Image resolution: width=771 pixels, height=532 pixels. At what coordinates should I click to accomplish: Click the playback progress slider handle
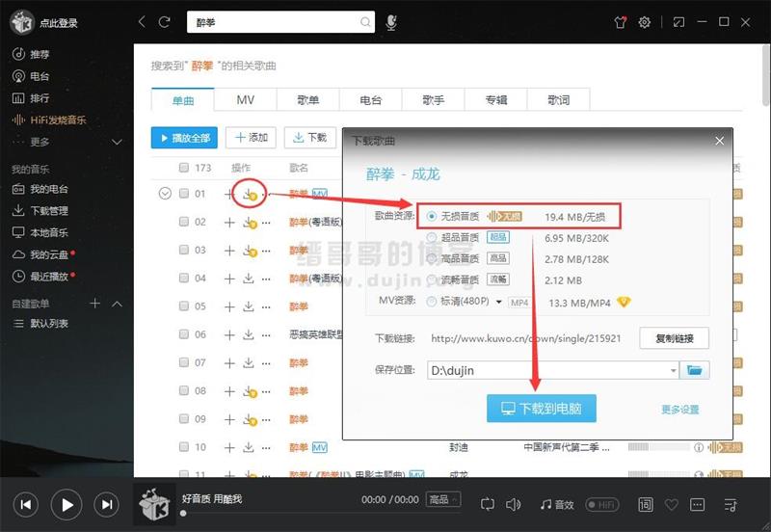183,514
